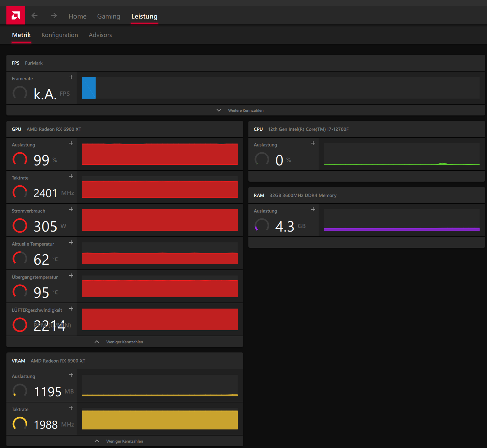Screen dimensions: 487x448
Task: Click the red Aktuelle Temperatur graph
Action: pos(160,253)
